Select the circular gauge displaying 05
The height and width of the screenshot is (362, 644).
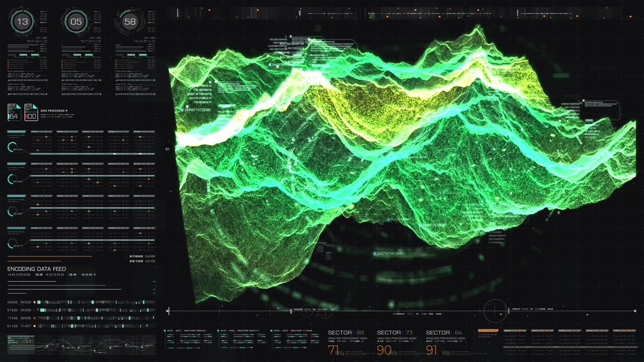pyautogui.click(x=76, y=21)
